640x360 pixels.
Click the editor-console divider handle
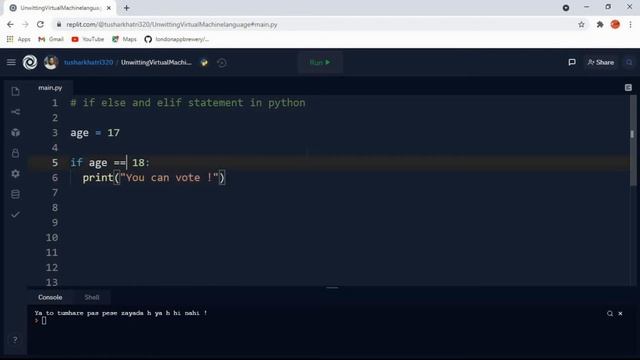(x=332, y=288)
